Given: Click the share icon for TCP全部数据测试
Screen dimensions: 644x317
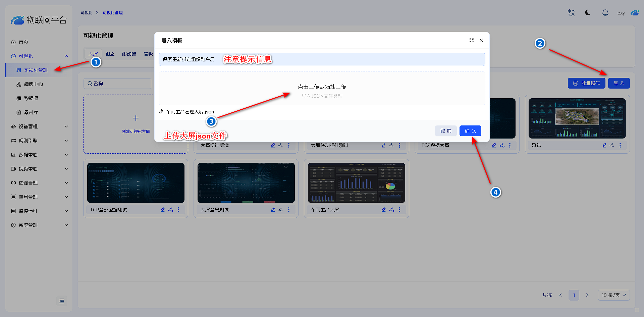Looking at the screenshot, I should click(171, 210).
